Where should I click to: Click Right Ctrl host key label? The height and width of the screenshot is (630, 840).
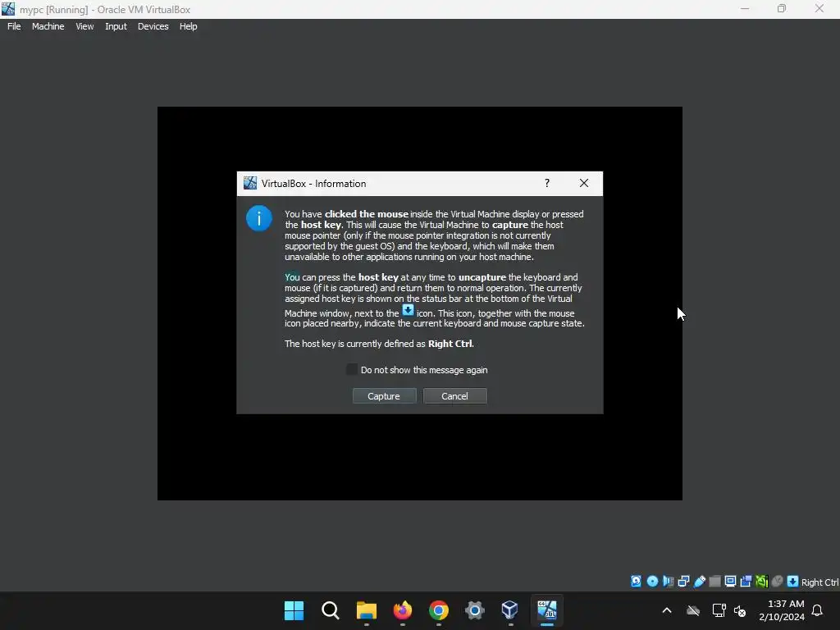[819, 582]
